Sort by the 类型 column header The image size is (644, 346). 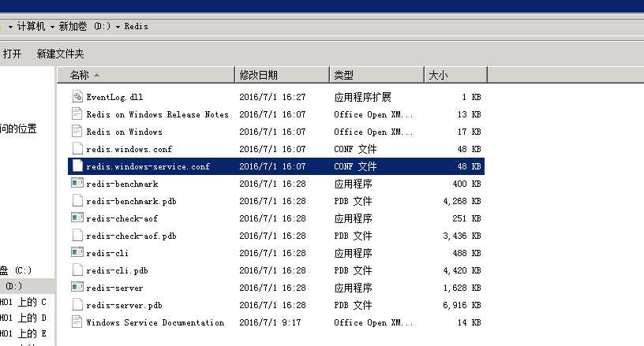click(x=376, y=75)
